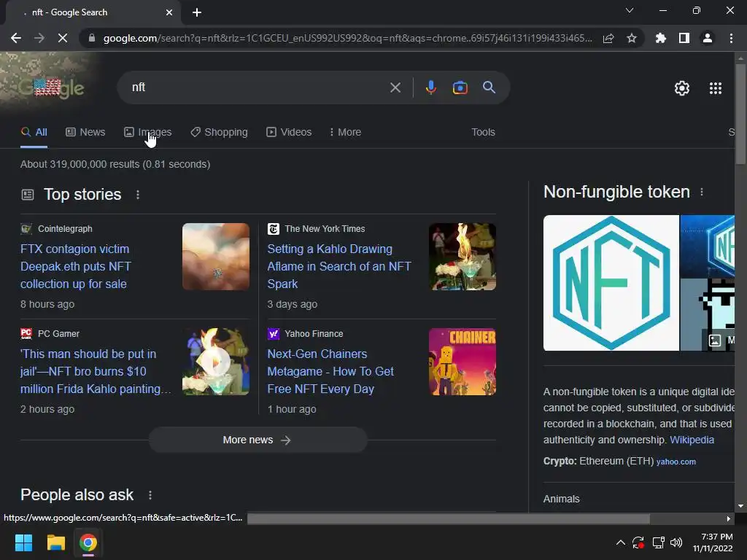Open search Tools options
The height and width of the screenshot is (560, 747).
click(483, 133)
